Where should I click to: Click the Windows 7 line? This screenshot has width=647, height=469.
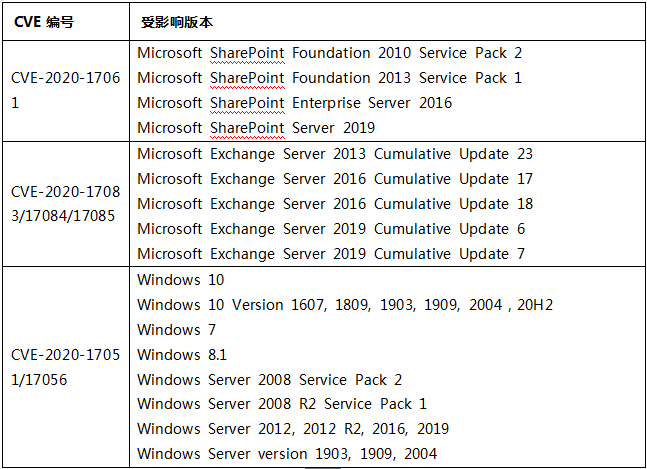(177, 330)
